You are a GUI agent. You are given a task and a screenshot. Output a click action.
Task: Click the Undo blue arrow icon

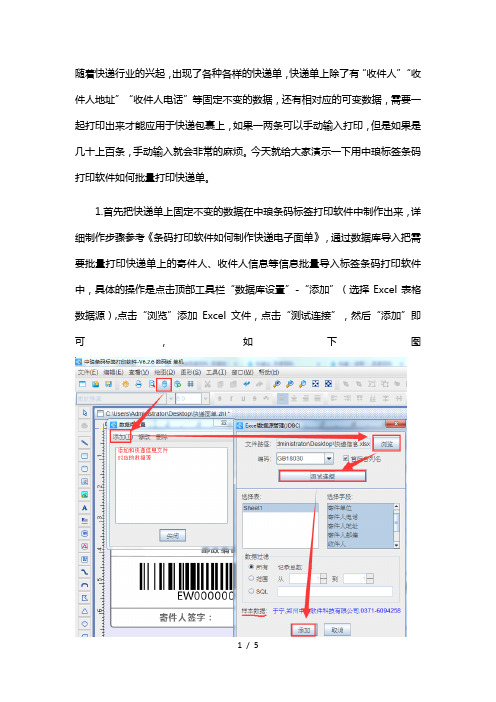246,384
